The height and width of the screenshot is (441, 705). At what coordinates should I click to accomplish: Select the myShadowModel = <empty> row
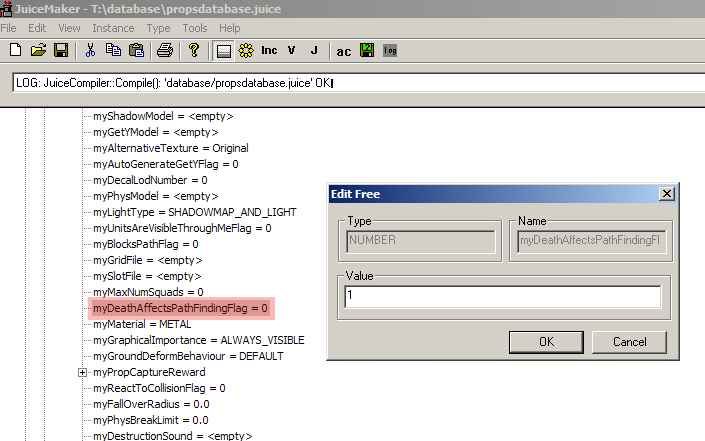click(163, 116)
